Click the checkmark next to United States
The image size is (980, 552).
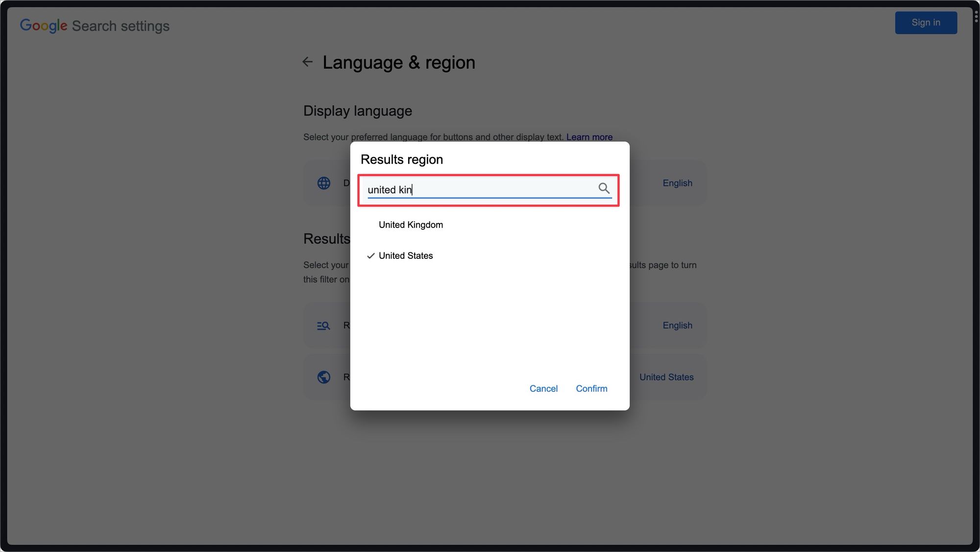coord(371,256)
